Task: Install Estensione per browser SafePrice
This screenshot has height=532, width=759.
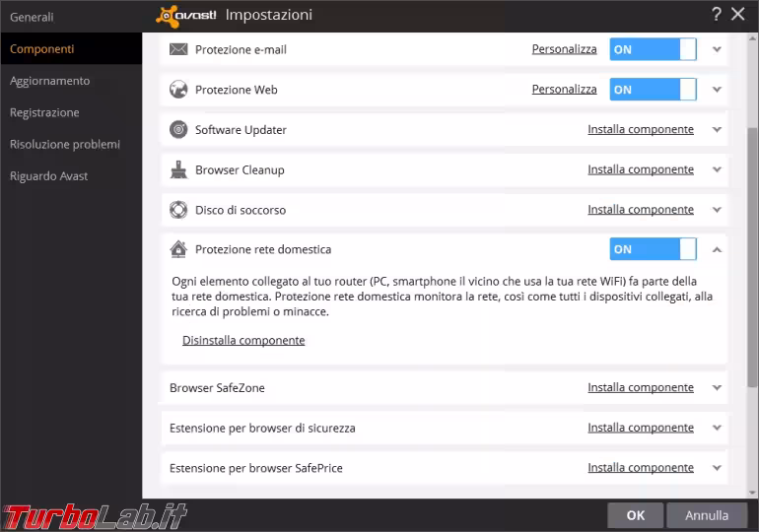Action: tap(641, 468)
